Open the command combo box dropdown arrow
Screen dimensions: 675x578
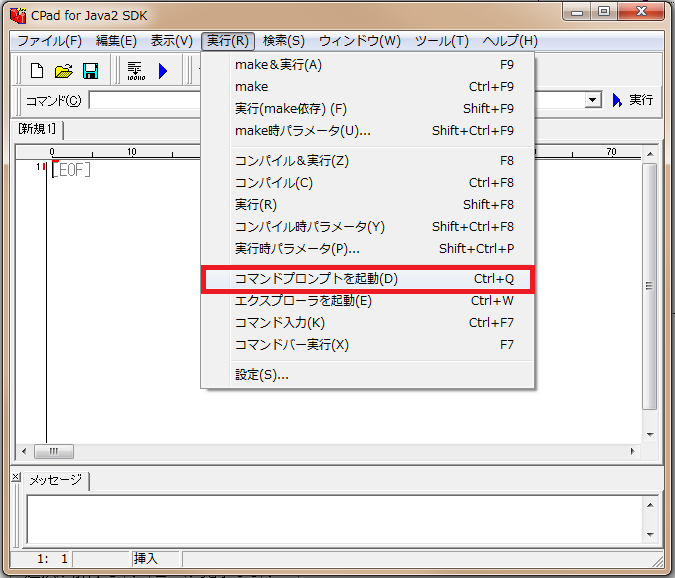coord(593,100)
